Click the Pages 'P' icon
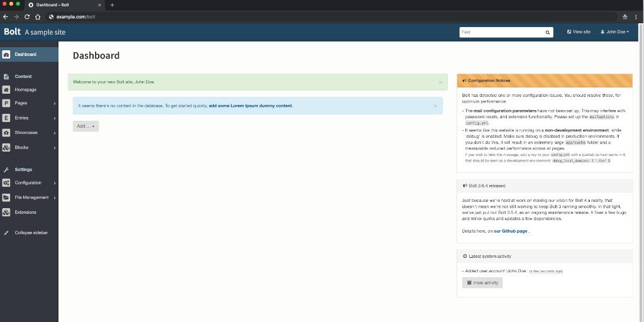This screenshot has height=322, width=644. click(x=6, y=103)
